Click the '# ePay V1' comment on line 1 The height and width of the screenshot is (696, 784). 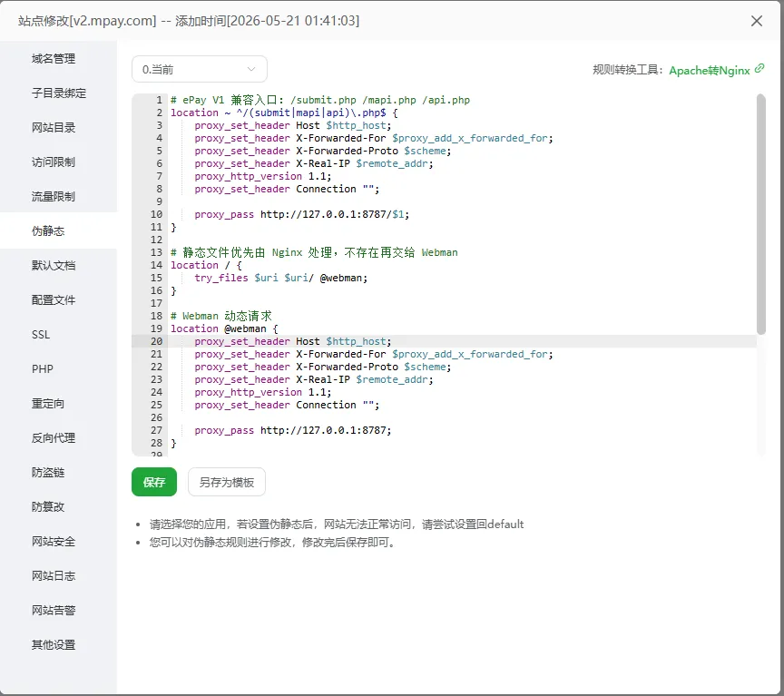[320, 100]
